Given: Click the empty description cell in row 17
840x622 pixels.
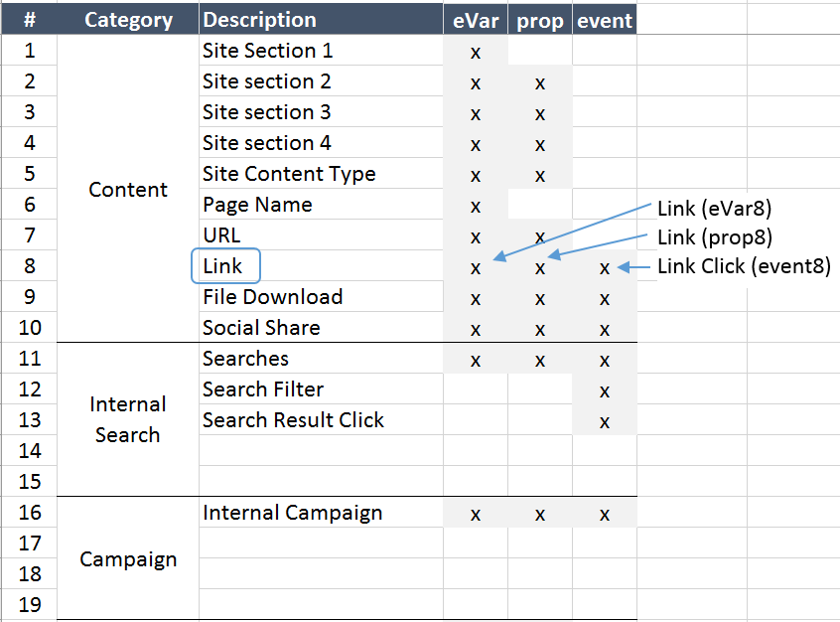Looking at the screenshot, I should point(321,544).
